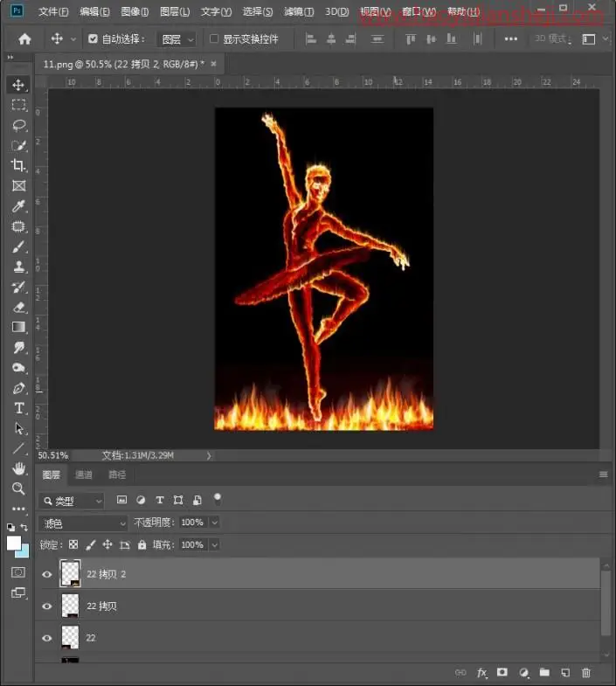The image size is (616, 686).
Task: Open the Layers panel menu
Action: (x=603, y=475)
